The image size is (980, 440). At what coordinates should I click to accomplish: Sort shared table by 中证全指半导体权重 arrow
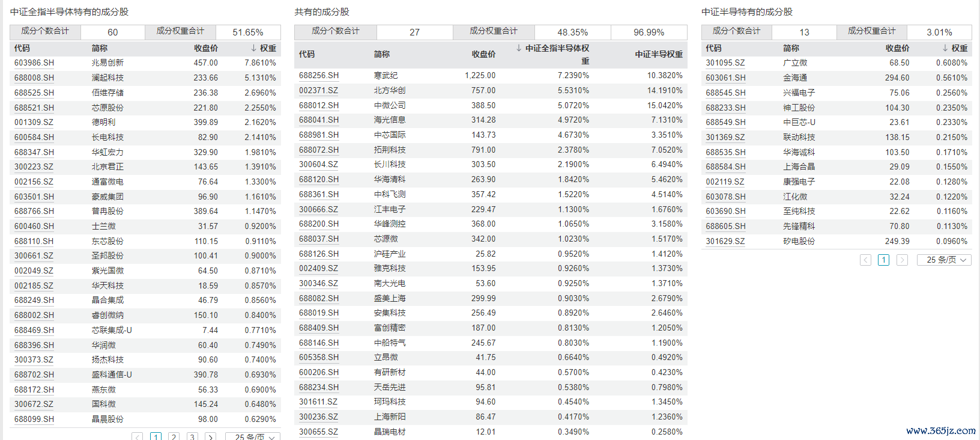point(519,48)
